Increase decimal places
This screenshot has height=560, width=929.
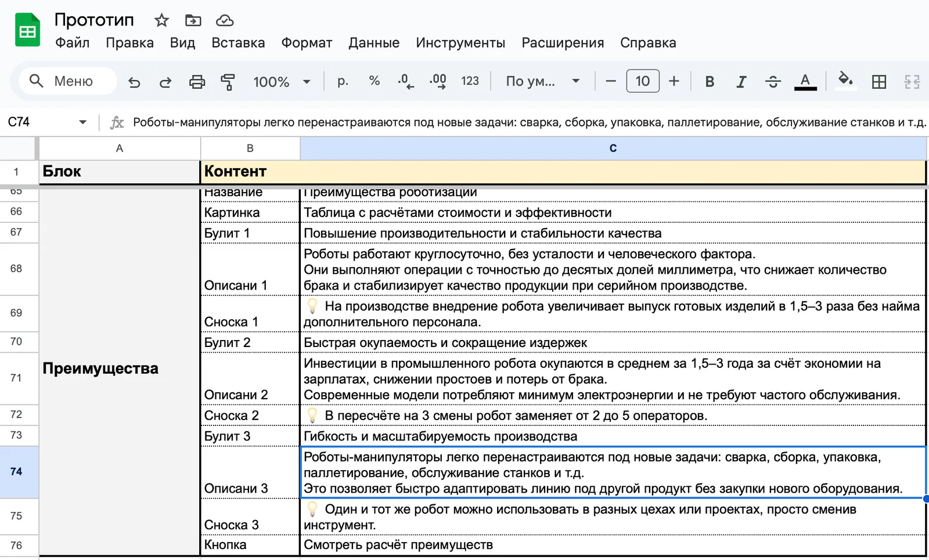click(x=438, y=81)
